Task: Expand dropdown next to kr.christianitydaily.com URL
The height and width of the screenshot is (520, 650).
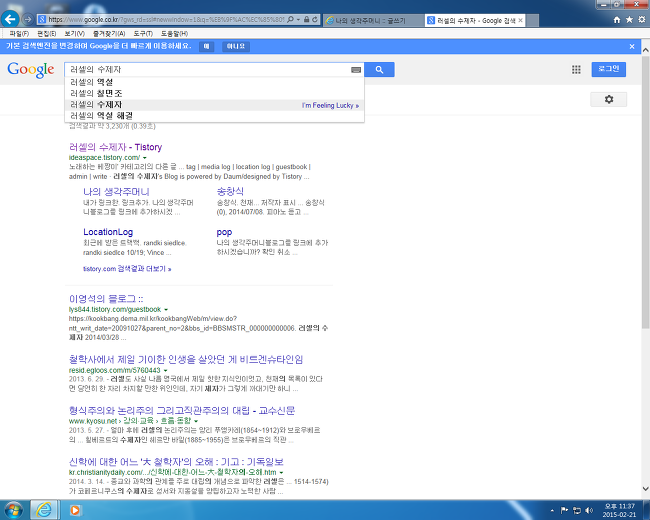Action: 281,473
